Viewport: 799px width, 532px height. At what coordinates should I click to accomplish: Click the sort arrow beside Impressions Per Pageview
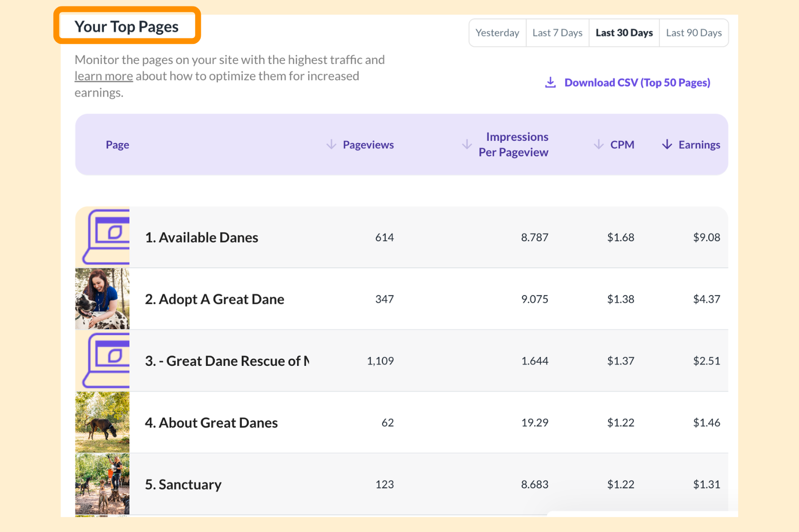pyautogui.click(x=467, y=144)
